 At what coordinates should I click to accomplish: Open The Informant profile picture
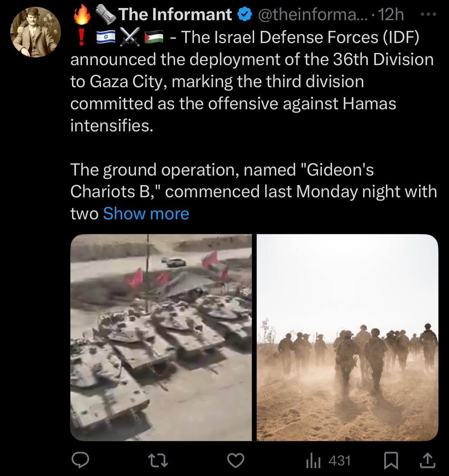(36, 32)
